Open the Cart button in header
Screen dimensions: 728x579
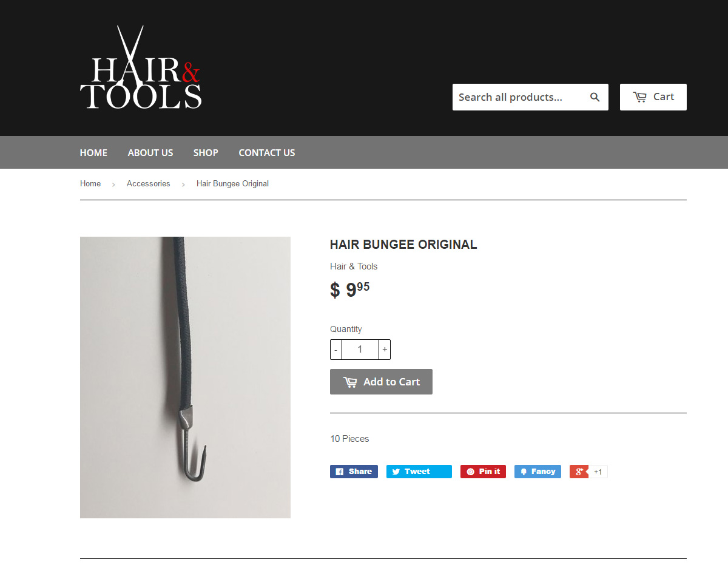(653, 97)
